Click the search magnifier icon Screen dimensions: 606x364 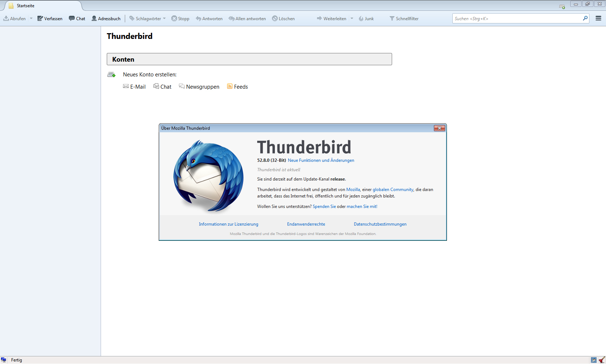[x=585, y=18]
